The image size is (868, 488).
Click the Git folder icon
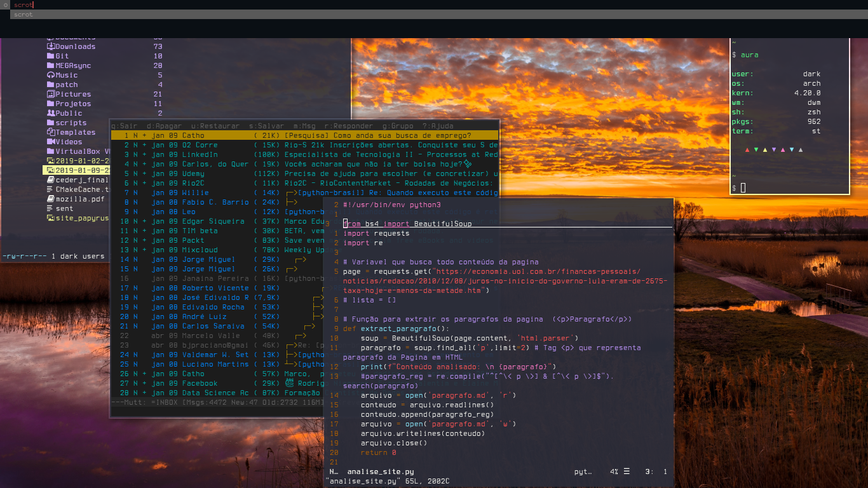pyautogui.click(x=51, y=56)
